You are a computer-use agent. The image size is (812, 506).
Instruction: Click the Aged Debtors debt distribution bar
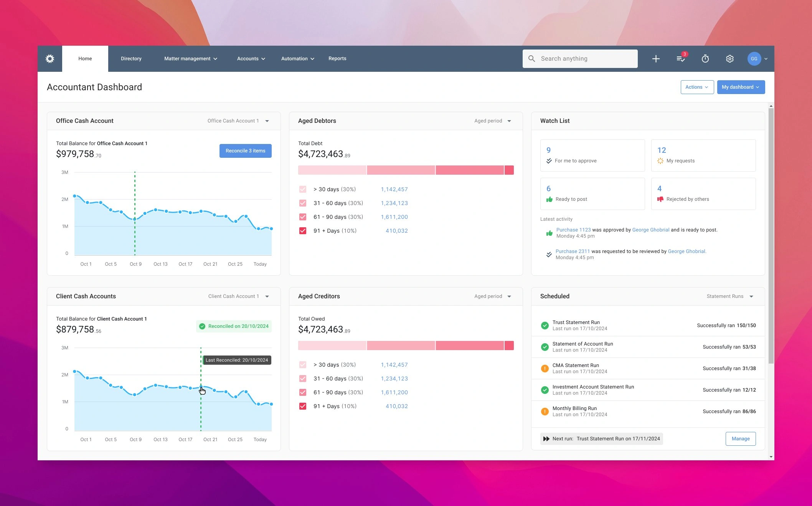(406, 170)
